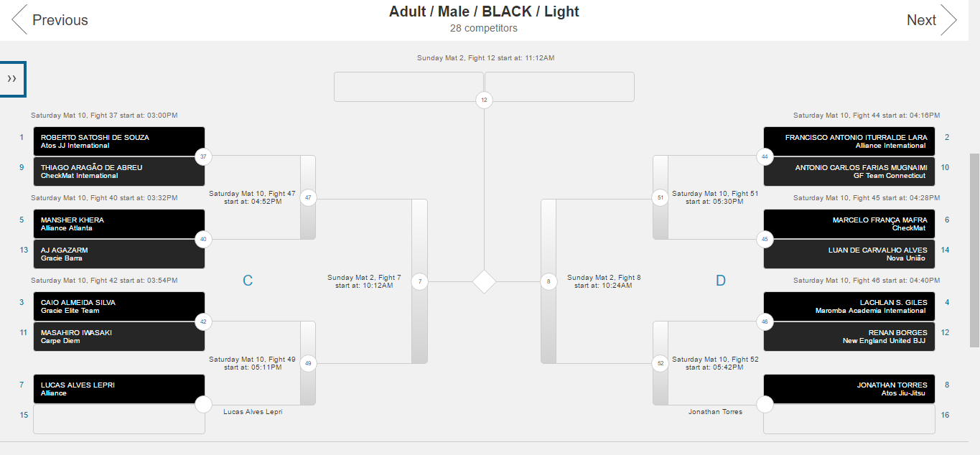
Task: Click the center diamond bracket marker
Action: (485, 282)
